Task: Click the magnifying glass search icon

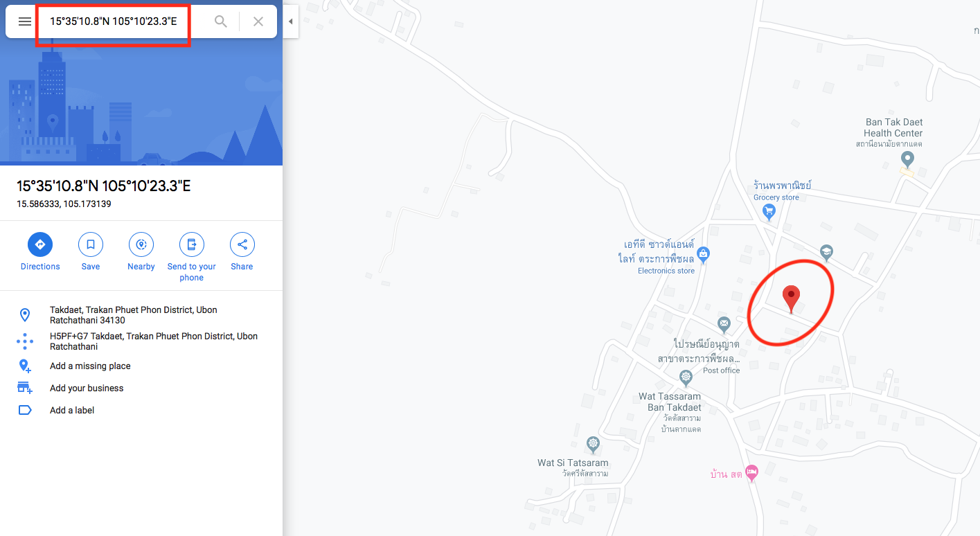Action: pyautogui.click(x=221, y=21)
